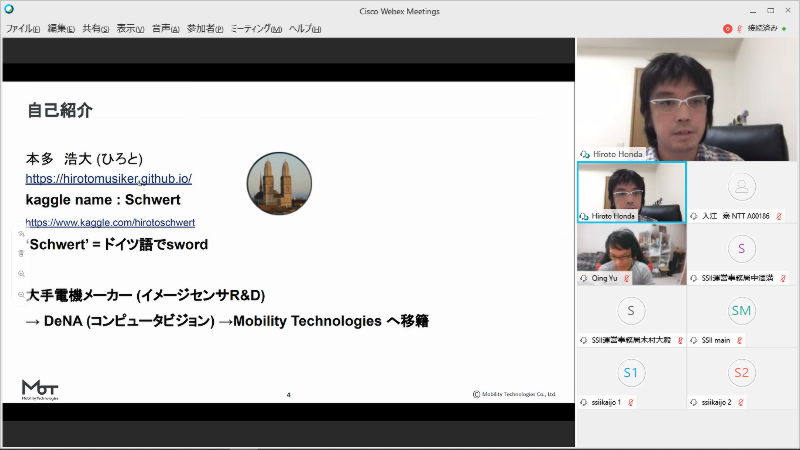Click the 接続済み connection status text
The image size is (800, 450).
pos(763,28)
